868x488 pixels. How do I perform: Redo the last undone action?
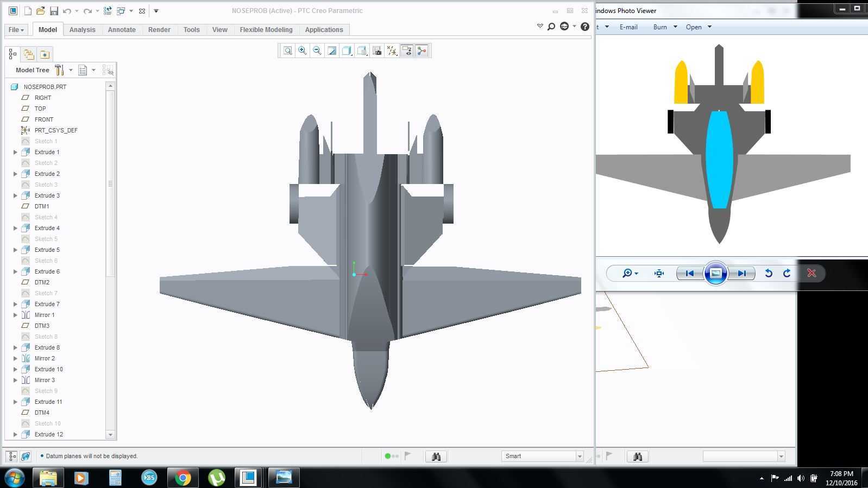[87, 11]
